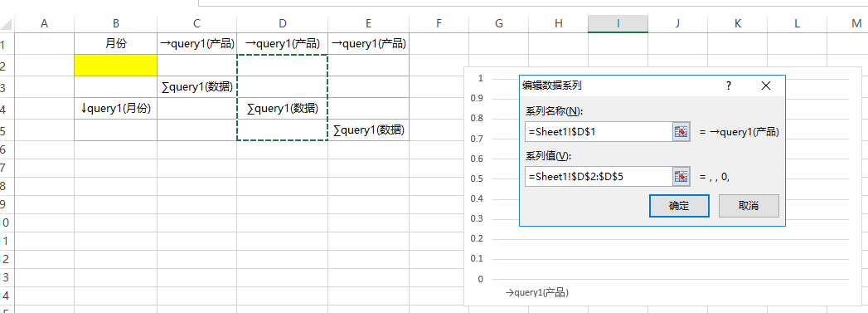868x313 pixels.
Task: Click chart vertical axis label 0.5
Action: [x=476, y=179]
